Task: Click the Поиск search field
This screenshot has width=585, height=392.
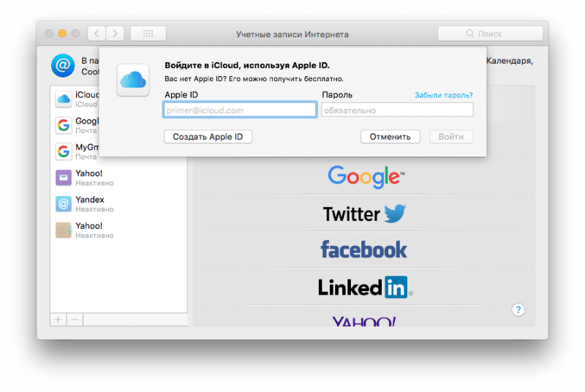Action: (490, 34)
